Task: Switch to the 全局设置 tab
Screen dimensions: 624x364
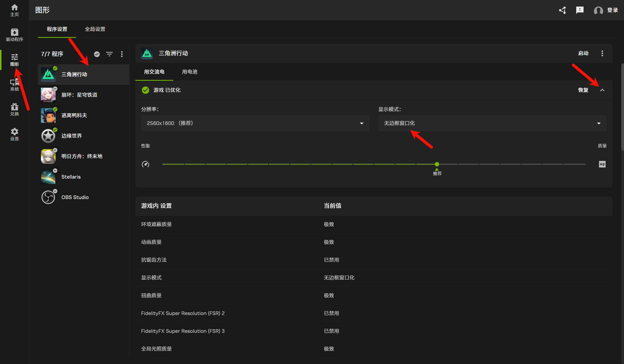Action: pos(95,29)
